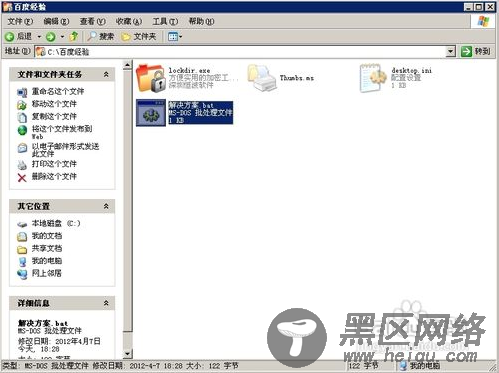Image resolution: width=499 pixels, height=373 pixels.
Task: Open the 收藏(A) menu
Action: [x=129, y=22]
